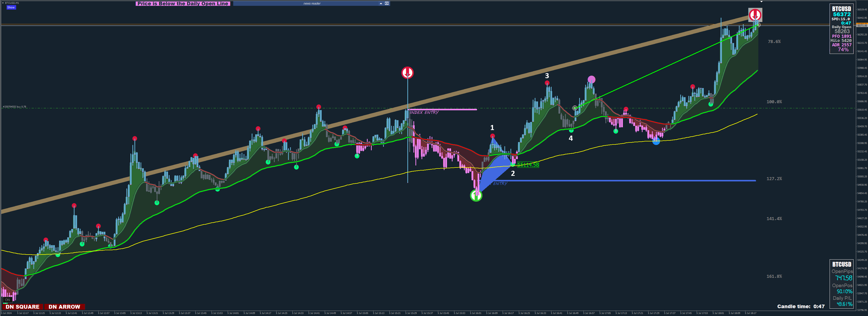Toggle the DN SQUARE button
The width and height of the screenshot is (868, 316).
point(22,307)
